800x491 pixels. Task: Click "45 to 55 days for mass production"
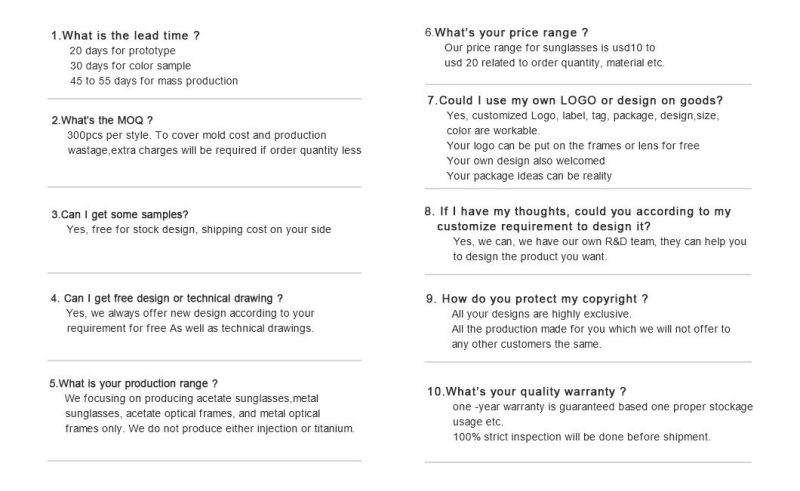154,81
